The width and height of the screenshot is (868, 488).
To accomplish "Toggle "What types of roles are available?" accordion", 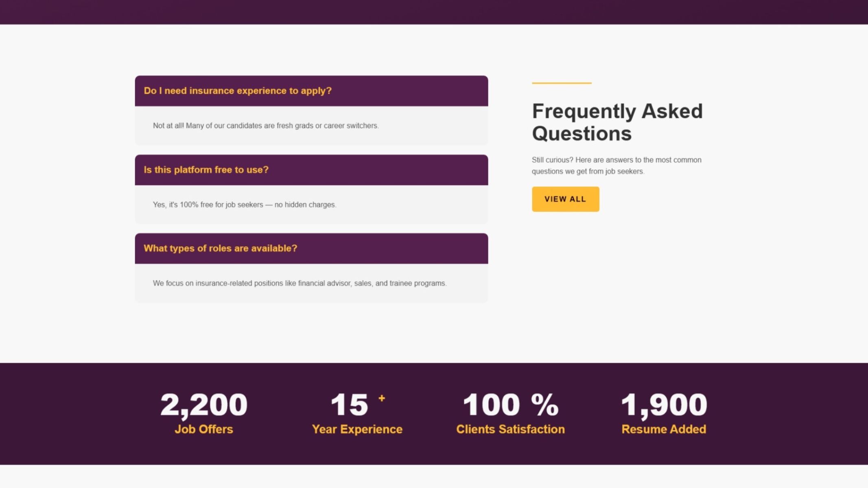I will click(x=311, y=248).
